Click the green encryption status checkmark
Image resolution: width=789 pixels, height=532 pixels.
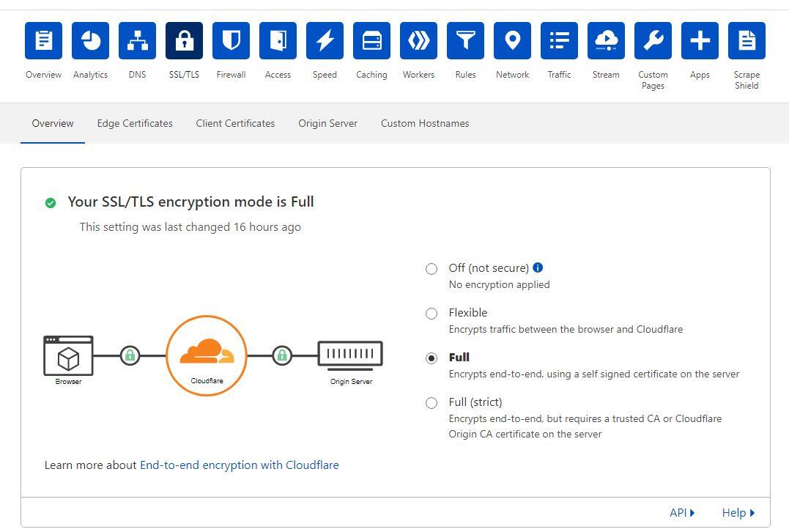pos(51,203)
